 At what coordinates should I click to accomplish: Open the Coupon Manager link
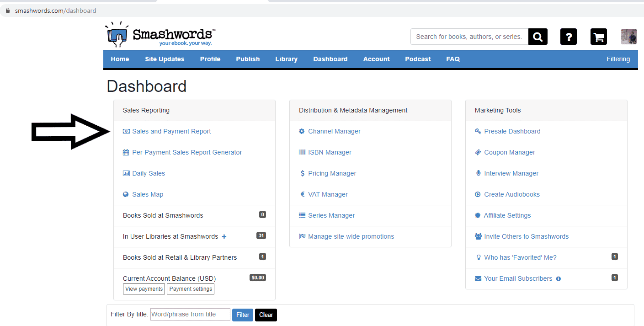[x=510, y=152]
